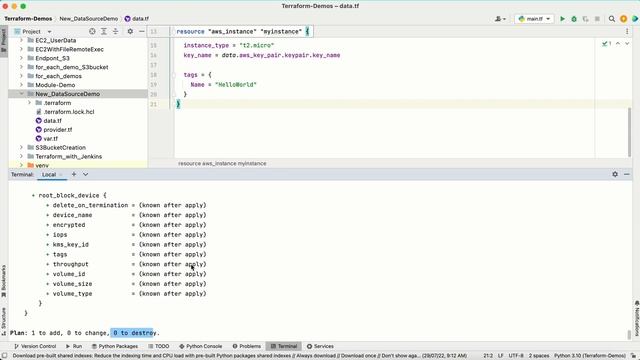This screenshot has width=640, height=360.
Task: Open Version Control tool window
Action: [x=35, y=346]
